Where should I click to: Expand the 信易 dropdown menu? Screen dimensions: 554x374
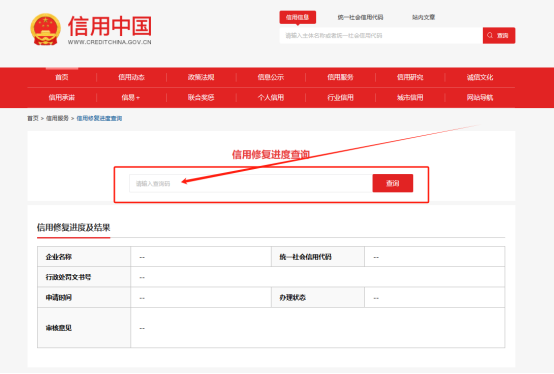[131, 97]
